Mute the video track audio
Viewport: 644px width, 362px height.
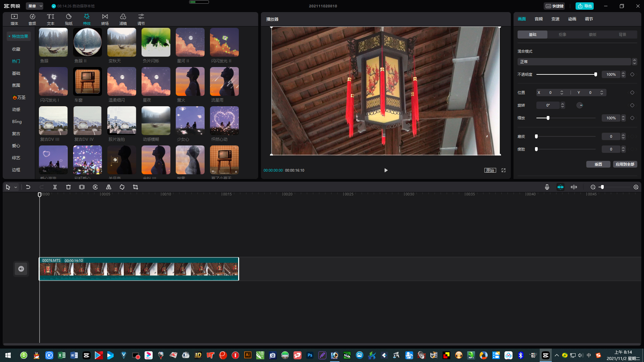pyautogui.click(x=21, y=269)
